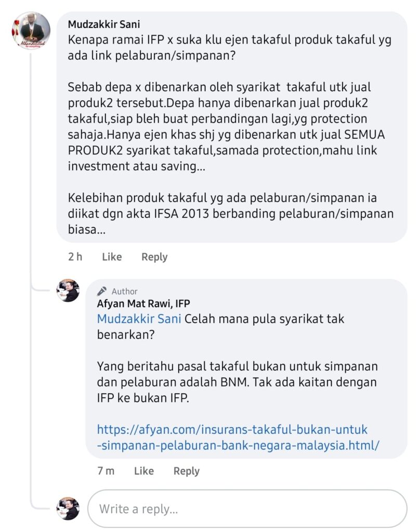Click the blue Mudzakkir Sani mention
The width and height of the screenshot is (419, 532).
click(139, 318)
